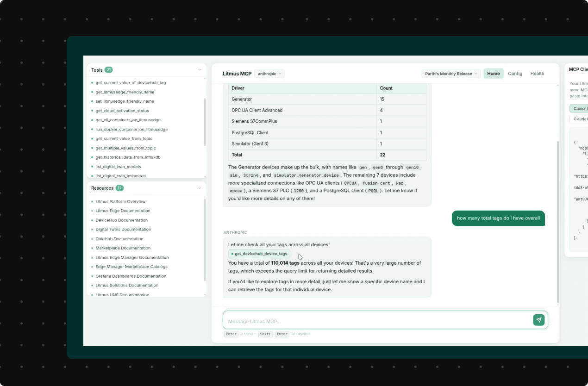Click the PSQL code tag
Viewport: 588px width, 386px height.
373,191
